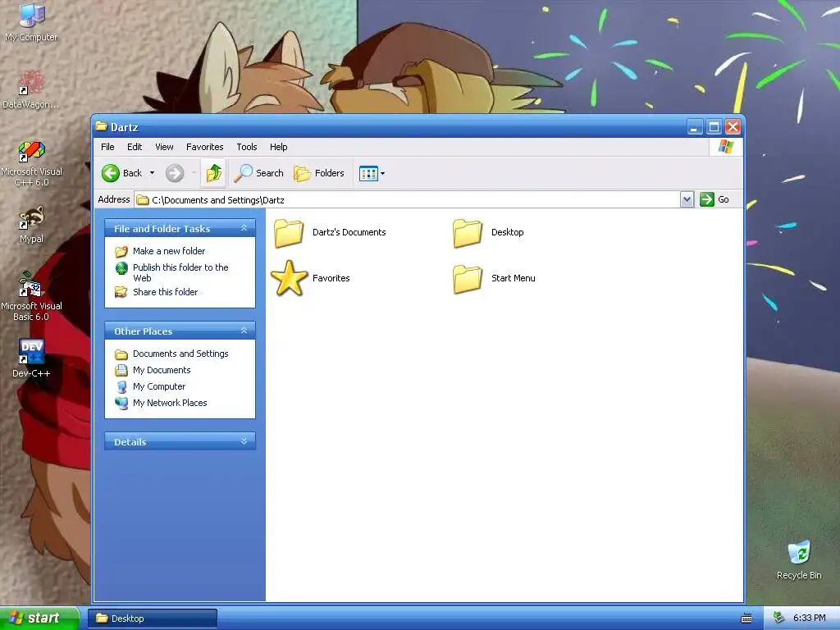Minimize the Dartz window
The height and width of the screenshot is (630, 840).
pos(695,127)
